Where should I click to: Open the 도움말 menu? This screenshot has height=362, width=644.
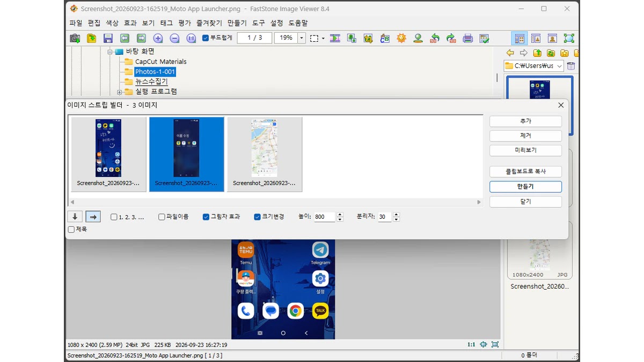coord(298,23)
